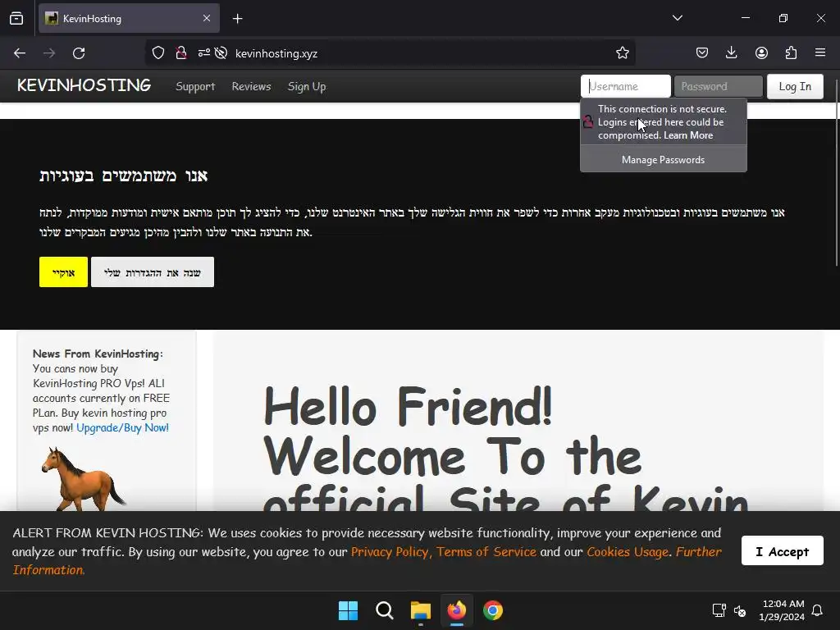The height and width of the screenshot is (630, 840).
Task: Open the notifications bell icon
Action: point(818,610)
